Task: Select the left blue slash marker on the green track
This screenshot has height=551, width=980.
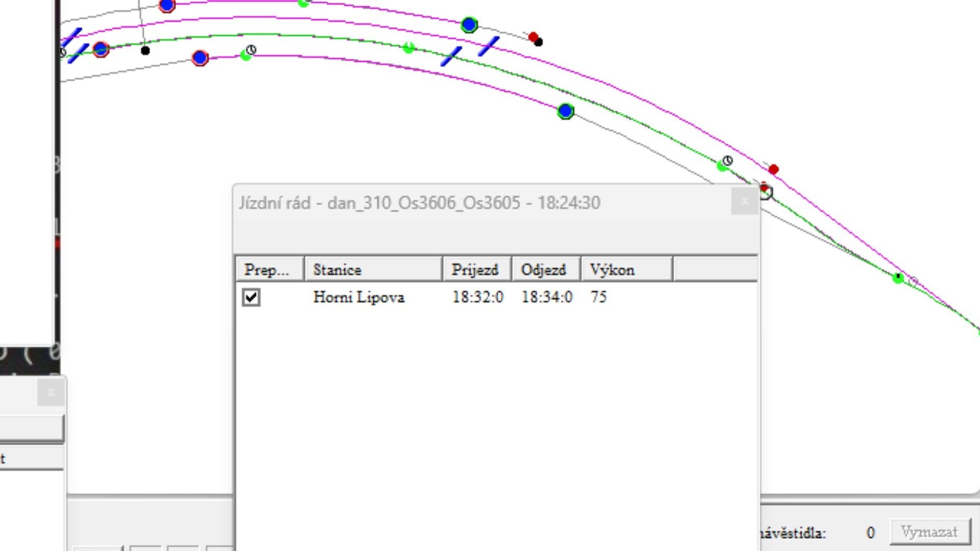Action: tap(451, 56)
